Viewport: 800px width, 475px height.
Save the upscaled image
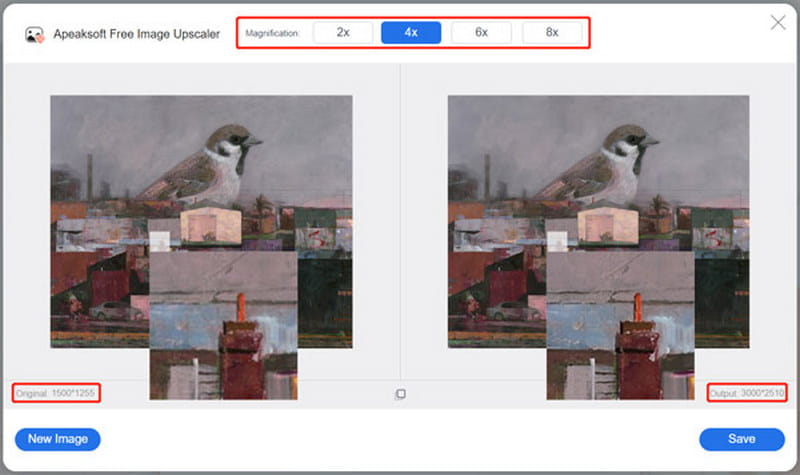coord(742,439)
